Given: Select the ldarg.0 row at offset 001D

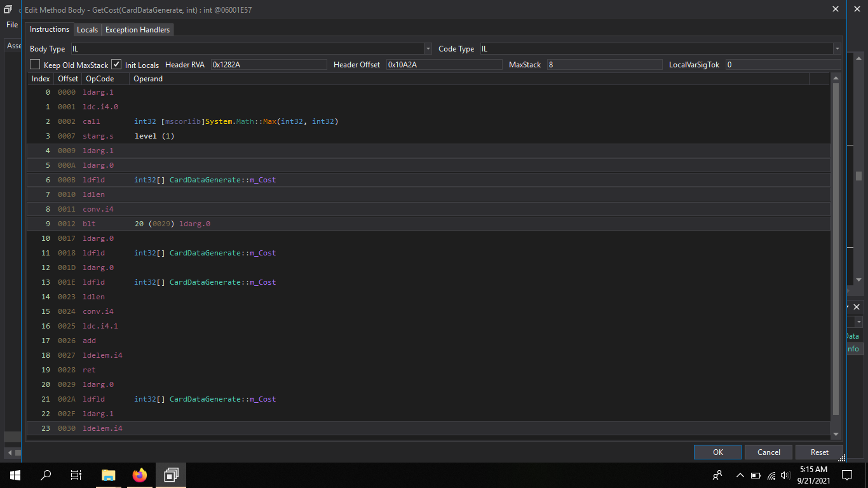Looking at the screenshot, I should 428,268.
